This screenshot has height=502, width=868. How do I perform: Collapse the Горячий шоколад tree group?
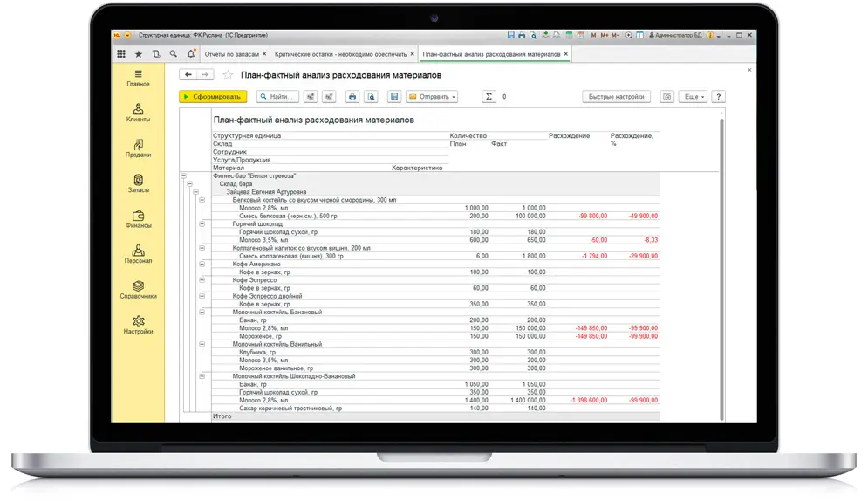pos(202,223)
